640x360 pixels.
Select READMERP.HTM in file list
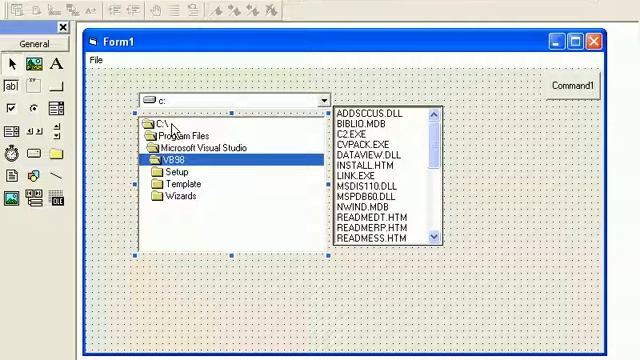[371, 228]
